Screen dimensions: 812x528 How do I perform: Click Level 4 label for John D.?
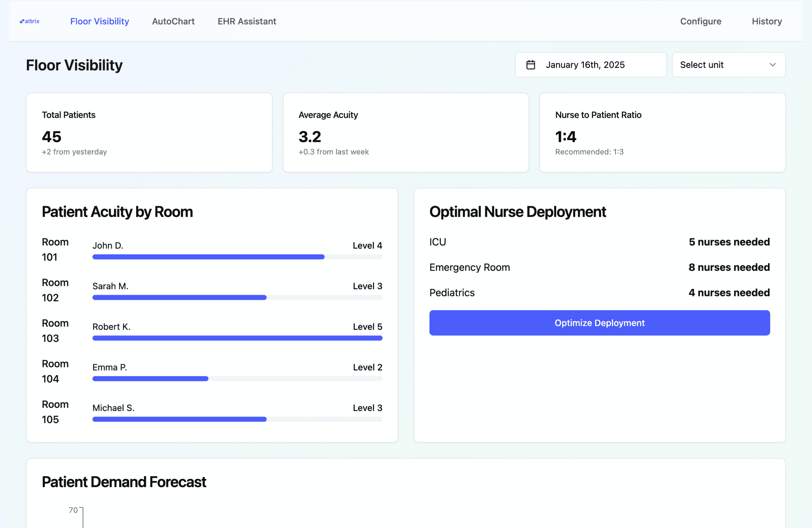367,245
